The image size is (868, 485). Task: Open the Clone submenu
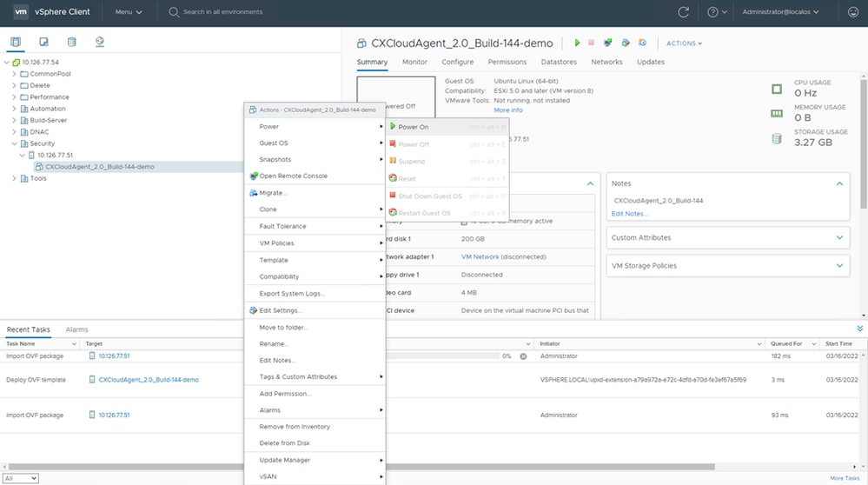(x=315, y=209)
